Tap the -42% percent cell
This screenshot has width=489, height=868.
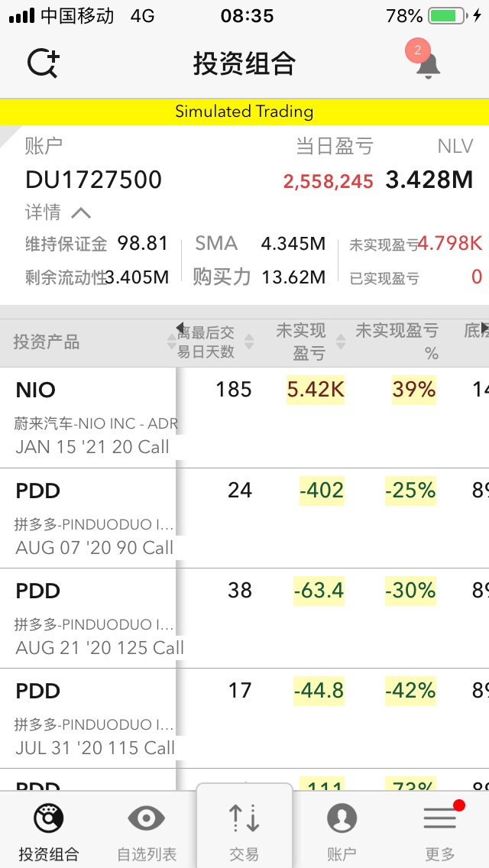[410, 691]
